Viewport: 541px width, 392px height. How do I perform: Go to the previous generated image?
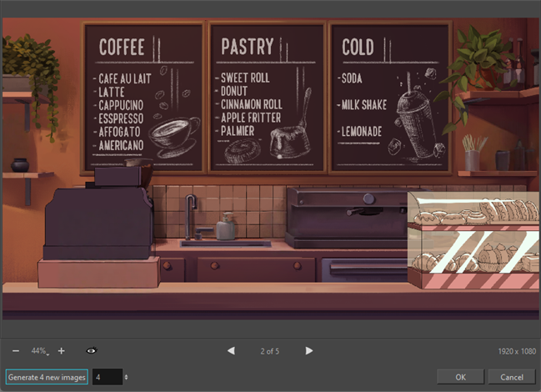[x=231, y=351]
